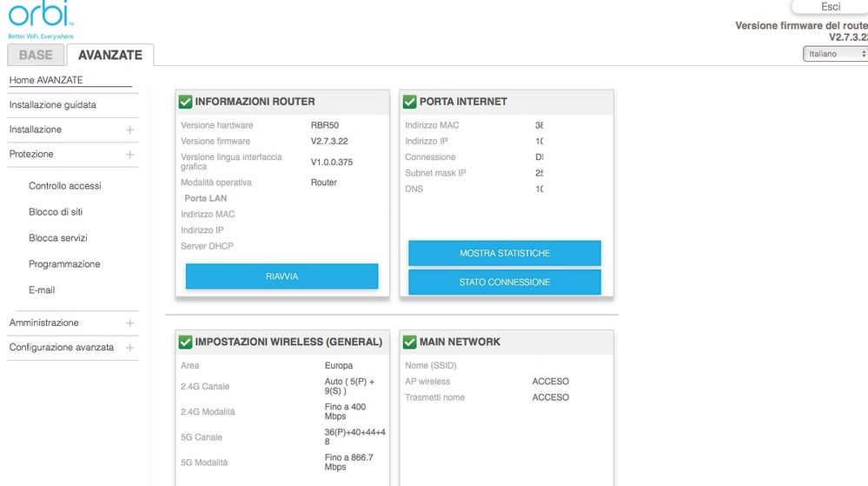
Task: Select the AVANZATE tab
Action: (x=109, y=55)
